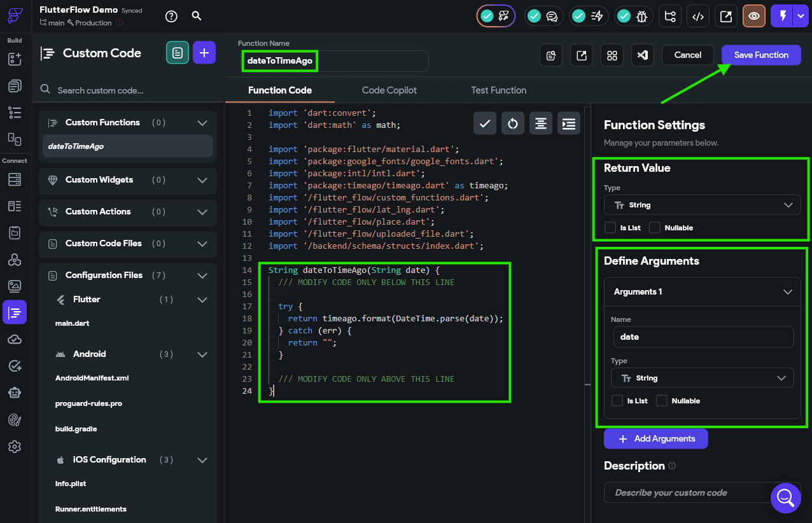Click the reset code circular arrow button
The height and width of the screenshot is (523, 812).
[x=513, y=123]
